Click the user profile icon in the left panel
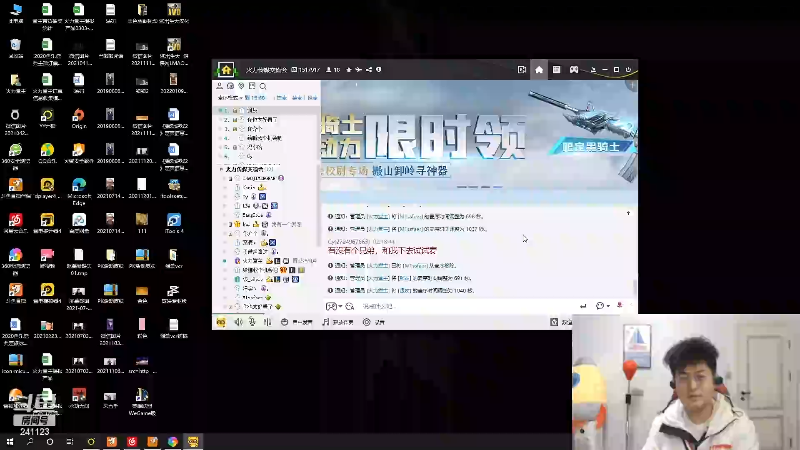The width and height of the screenshot is (800, 450). pyautogui.click(x=220, y=86)
